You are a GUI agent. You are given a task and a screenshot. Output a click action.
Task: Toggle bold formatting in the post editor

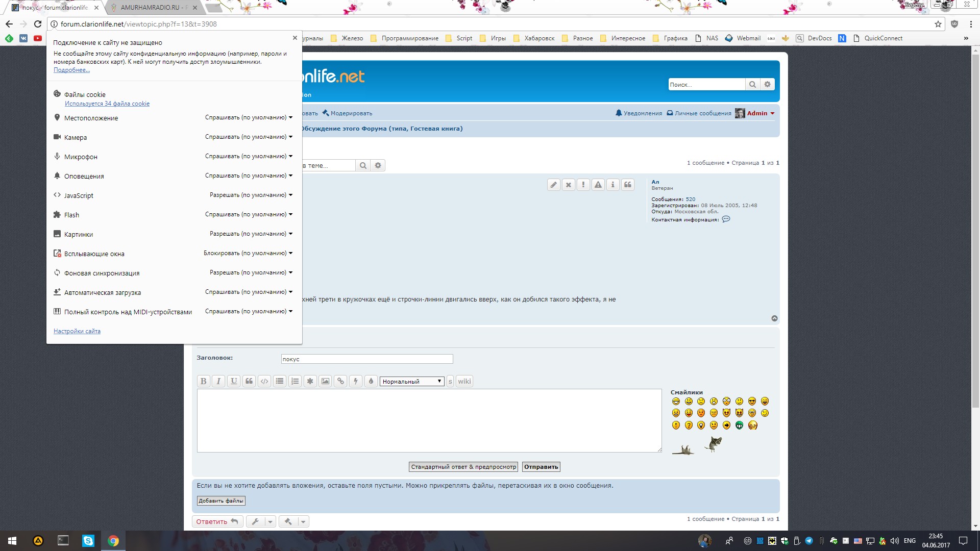click(203, 381)
